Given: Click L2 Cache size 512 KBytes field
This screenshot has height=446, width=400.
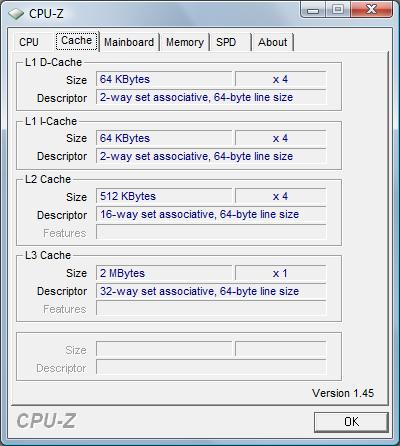Looking at the screenshot, I should point(164,196).
